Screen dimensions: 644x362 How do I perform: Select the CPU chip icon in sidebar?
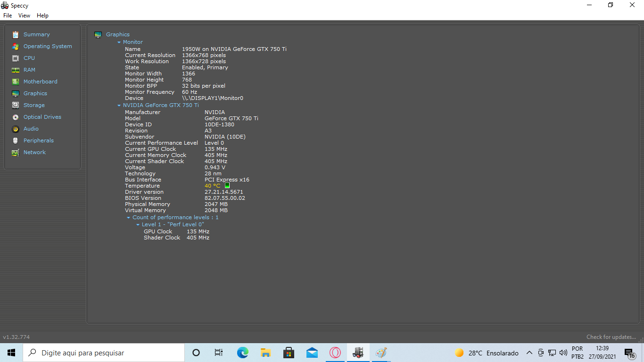[16, 58]
